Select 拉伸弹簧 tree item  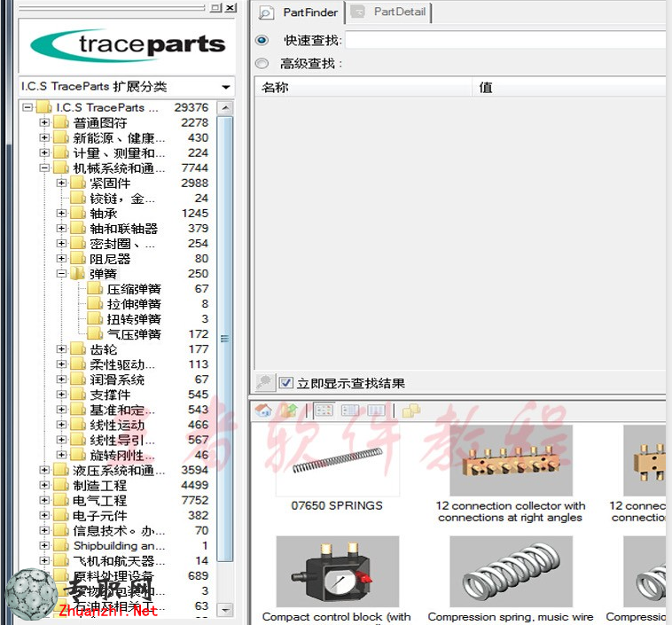[x=134, y=304]
